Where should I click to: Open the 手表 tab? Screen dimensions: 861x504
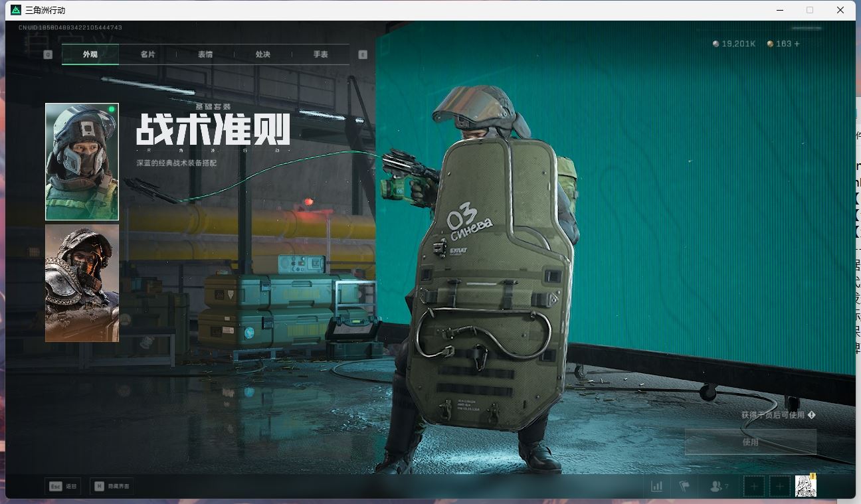pyautogui.click(x=321, y=54)
